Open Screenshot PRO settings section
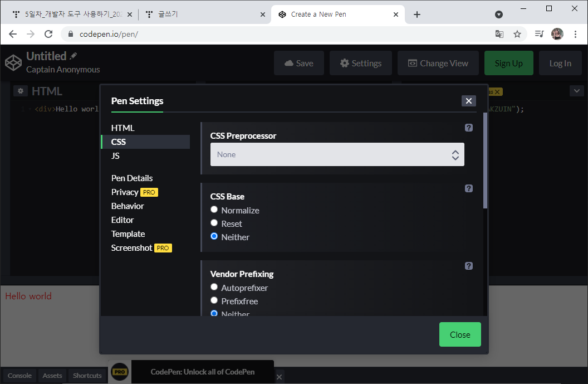588x384 pixels. coord(141,248)
